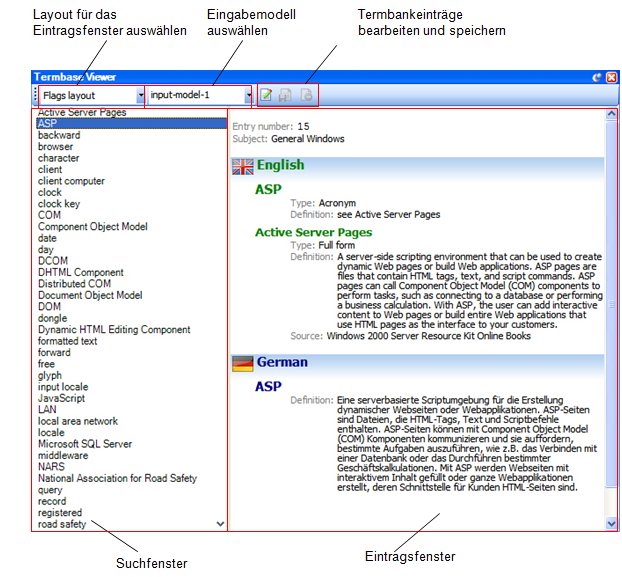Select 'query' in the term list
The height and width of the screenshot is (577, 622).
pos(50,490)
